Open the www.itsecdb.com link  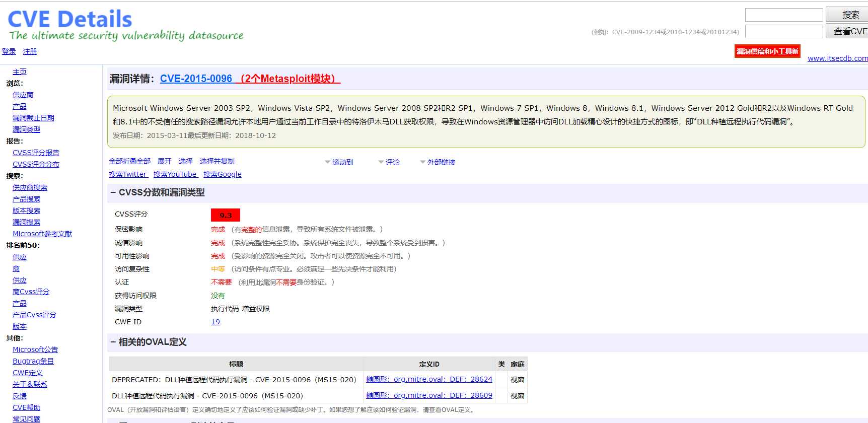tap(838, 58)
